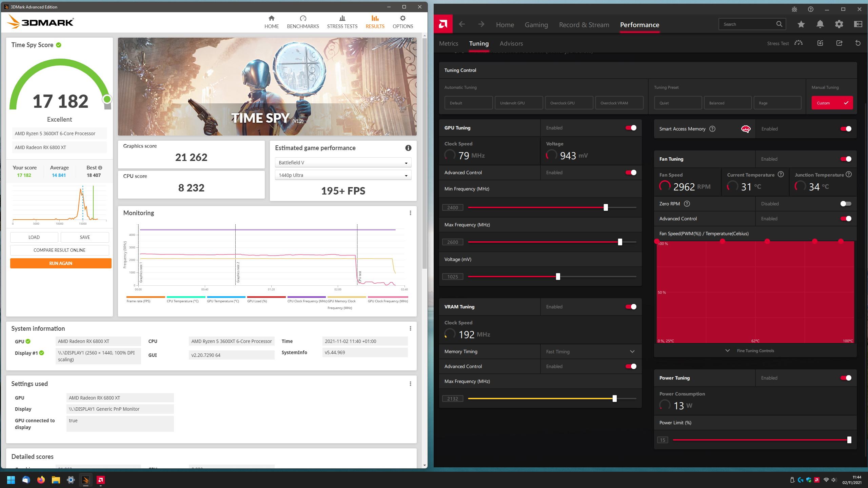Click the search magnifier icon in Radeon Software
The image size is (868, 488).
pyautogui.click(x=779, y=24)
